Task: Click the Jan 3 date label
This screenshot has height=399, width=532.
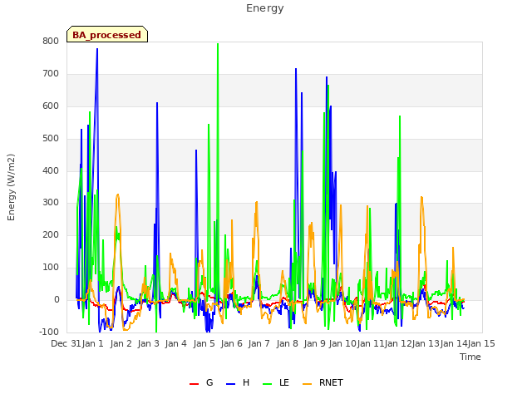Action: coord(148,343)
